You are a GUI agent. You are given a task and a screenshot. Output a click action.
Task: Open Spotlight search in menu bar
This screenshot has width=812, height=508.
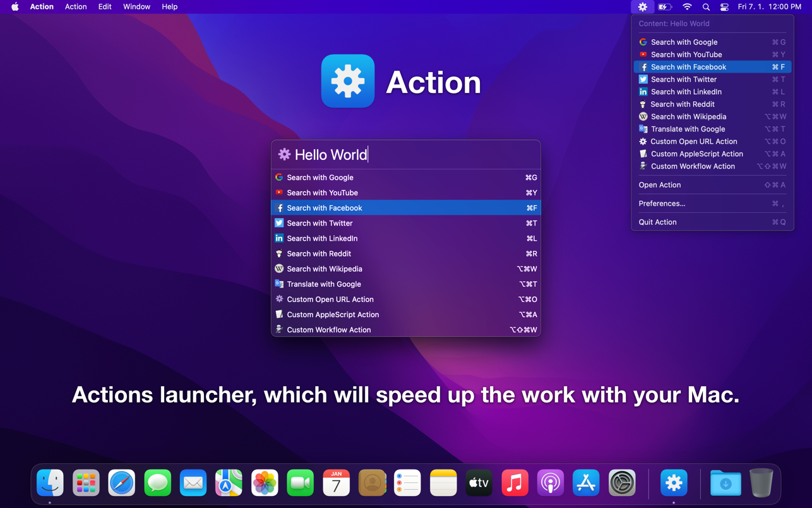pyautogui.click(x=706, y=7)
